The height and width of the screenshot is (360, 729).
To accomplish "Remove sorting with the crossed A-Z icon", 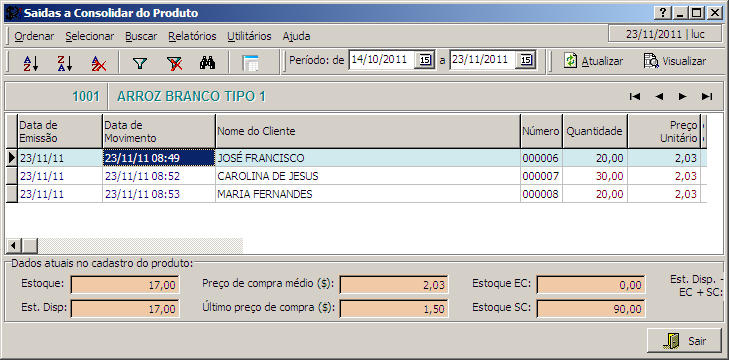I will 99,62.
